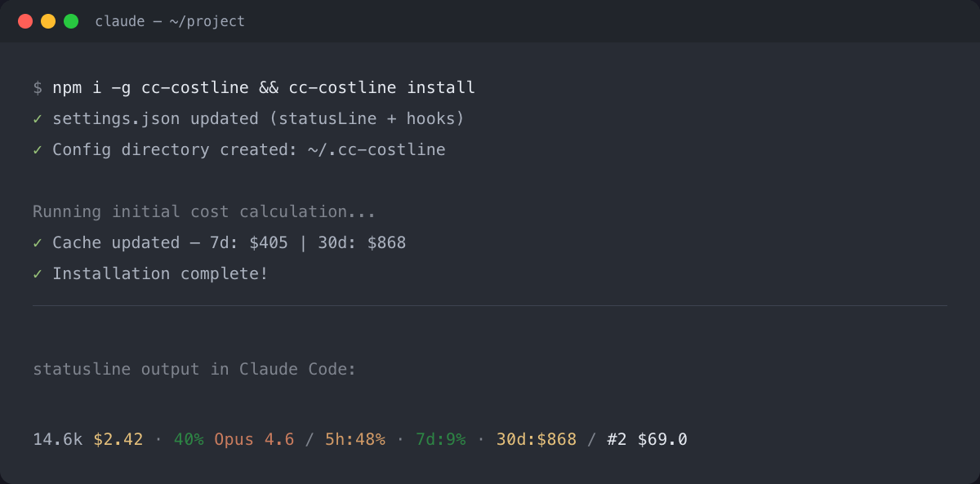Click the checkmark beside "settings.json updated"
Viewport: 980px width, 484px height.
[38, 118]
